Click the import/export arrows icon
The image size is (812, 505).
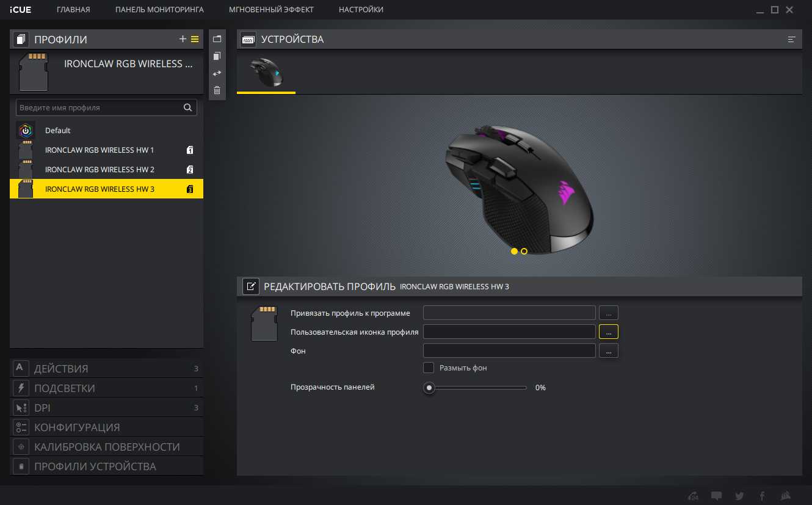(217, 73)
